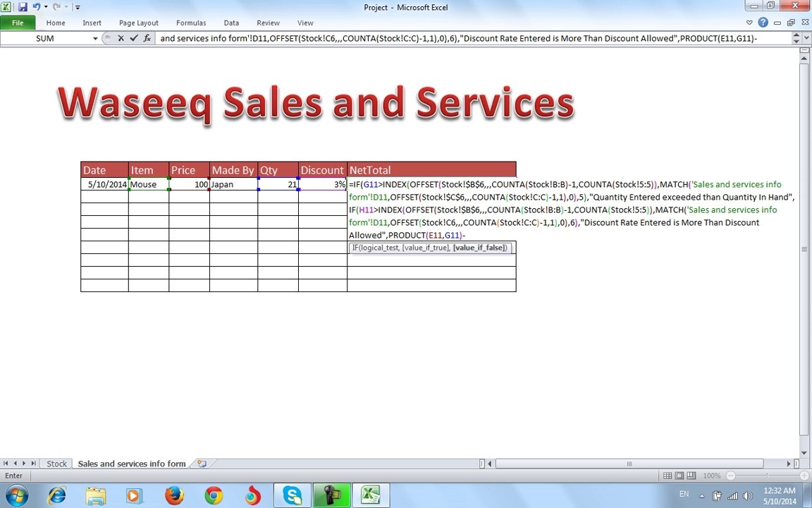
Task: Select the Mouse item cell
Action: [149, 184]
